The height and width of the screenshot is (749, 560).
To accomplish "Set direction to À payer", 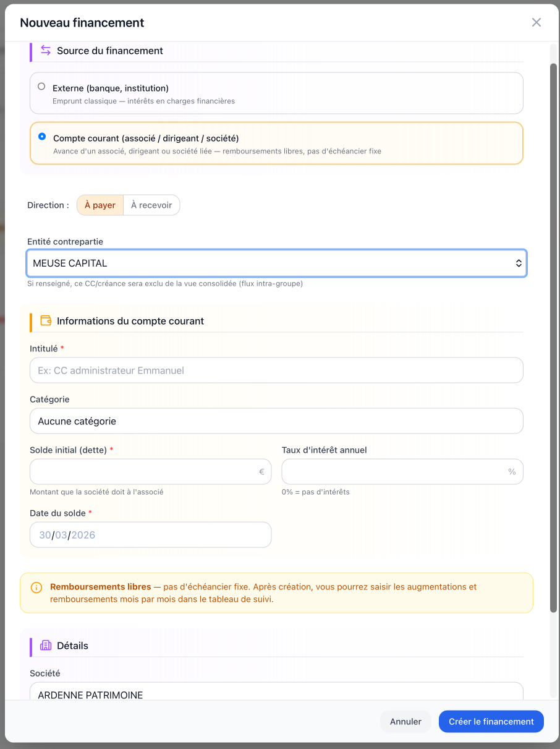I will click(100, 205).
